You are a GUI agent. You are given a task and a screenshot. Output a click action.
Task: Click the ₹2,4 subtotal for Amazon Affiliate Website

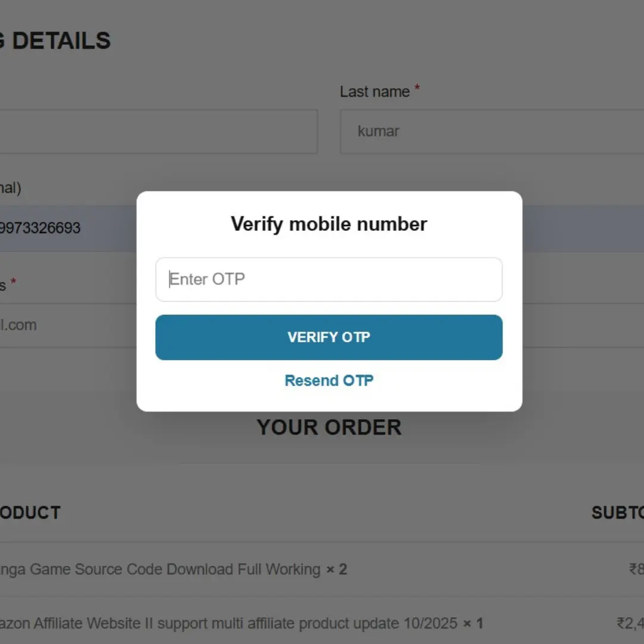(631, 623)
